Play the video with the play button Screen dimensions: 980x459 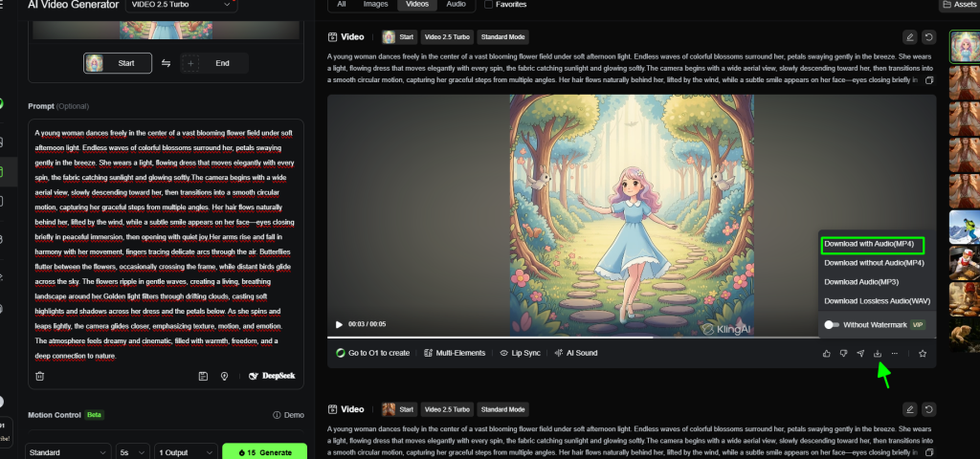click(339, 324)
